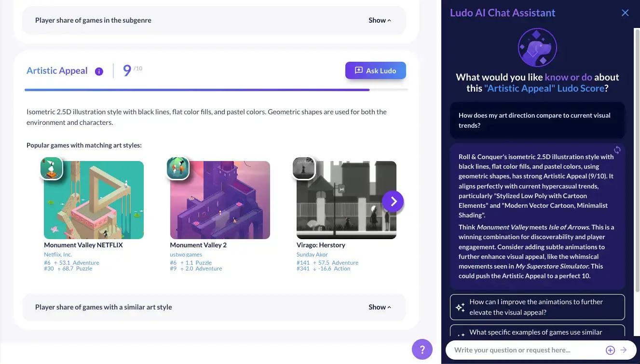Open Monument Valley 2 app icon
The width and height of the screenshot is (640, 364).
click(177, 168)
